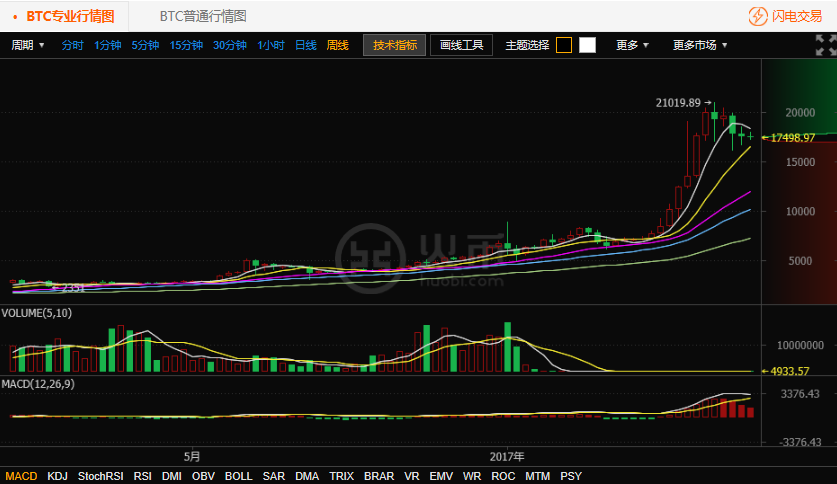
Task: Select the 周线 weekly interval
Action: pos(337,45)
